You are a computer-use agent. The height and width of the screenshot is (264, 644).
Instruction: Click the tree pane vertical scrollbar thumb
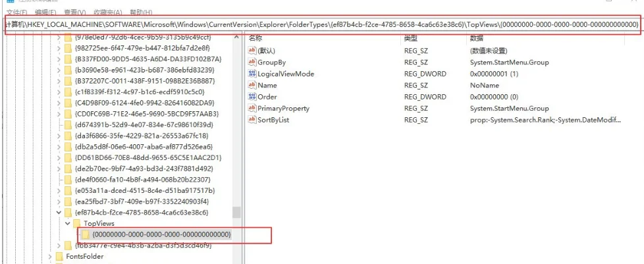(236, 212)
